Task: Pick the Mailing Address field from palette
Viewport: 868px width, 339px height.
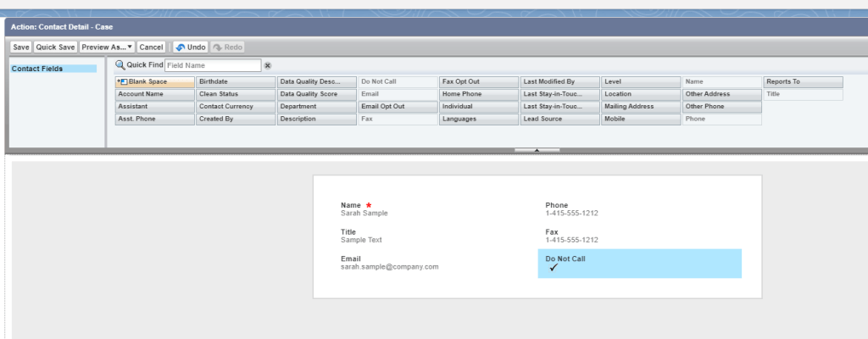Action: coord(641,107)
